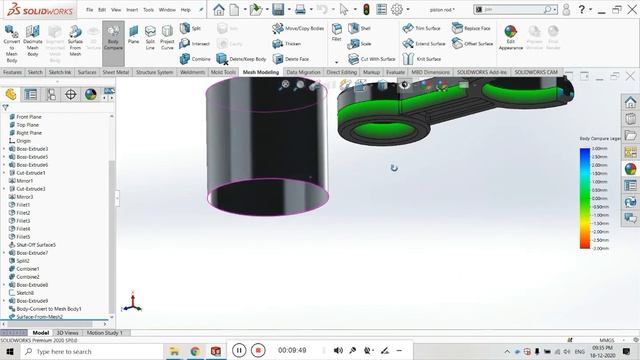Screen dimensions: 640x360
Task: Expand the Boss-Extrude7 feature
Action: (4, 253)
